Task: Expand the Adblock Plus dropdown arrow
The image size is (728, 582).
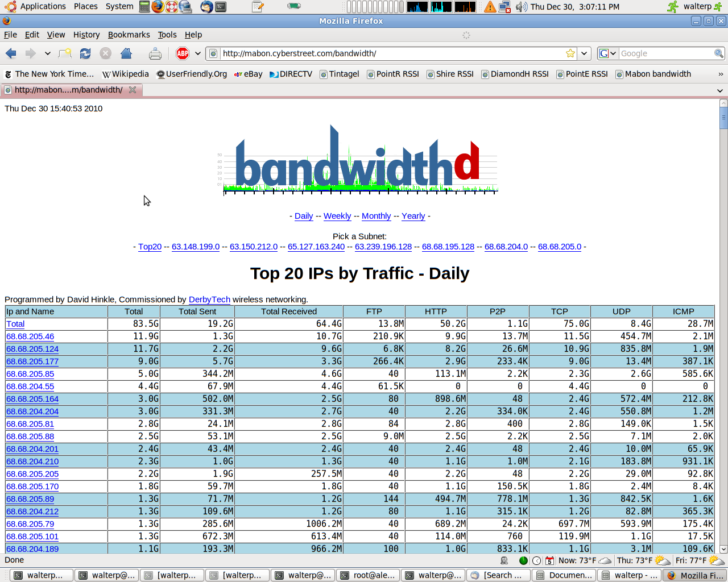Action: tap(197, 53)
